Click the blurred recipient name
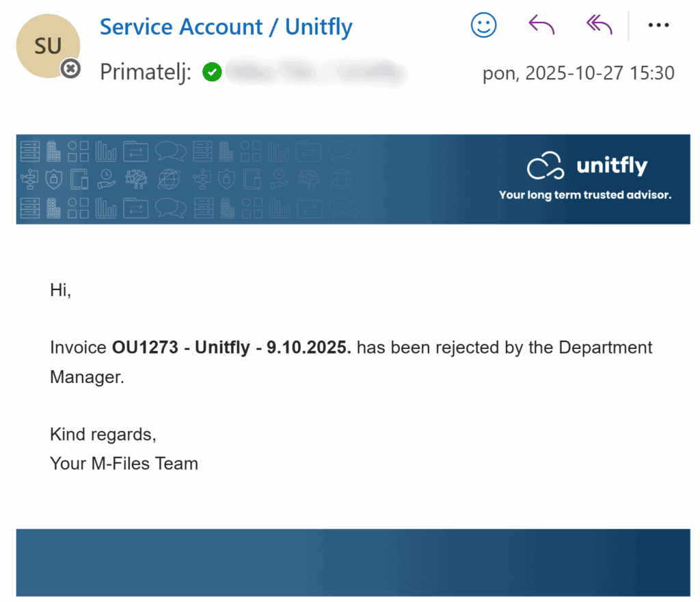This screenshot has height=602, width=700. (x=314, y=73)
